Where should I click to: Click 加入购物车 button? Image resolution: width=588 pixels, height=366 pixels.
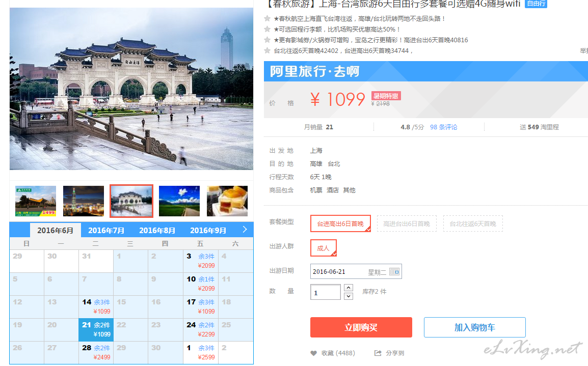click(x=475, y=327)
